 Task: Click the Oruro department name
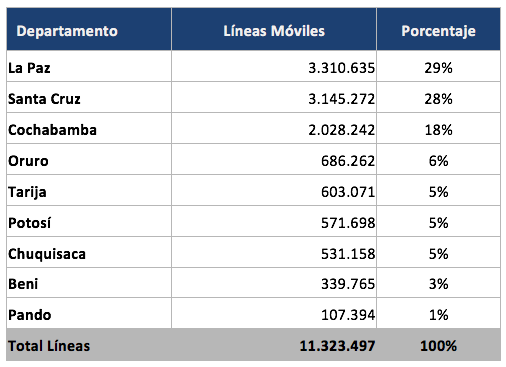coord(28,161)
